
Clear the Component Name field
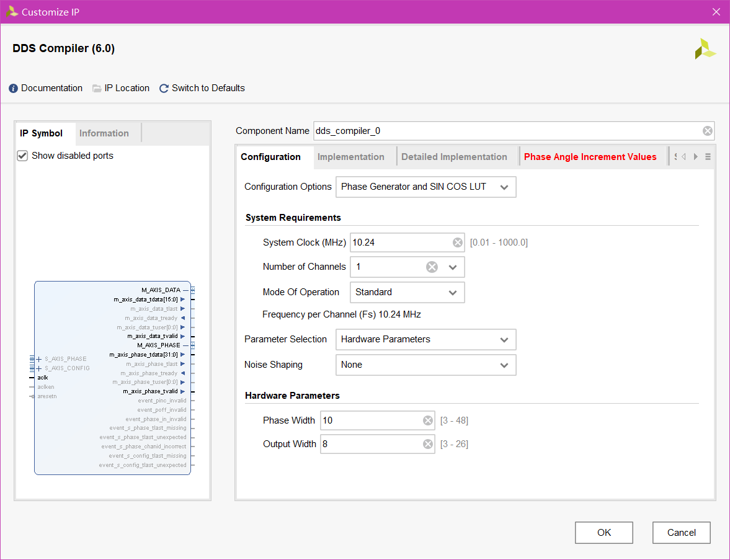tap(707, 131)
